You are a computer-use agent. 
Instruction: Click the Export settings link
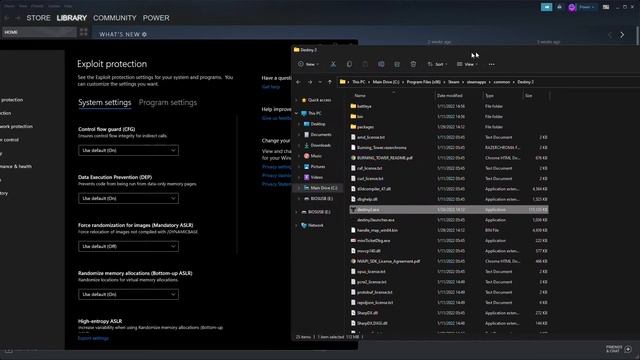click(93, 338)
